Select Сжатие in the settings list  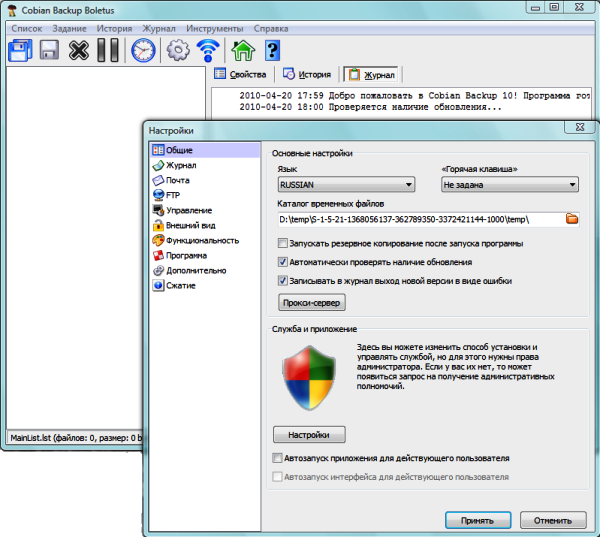tap(205, 286)
